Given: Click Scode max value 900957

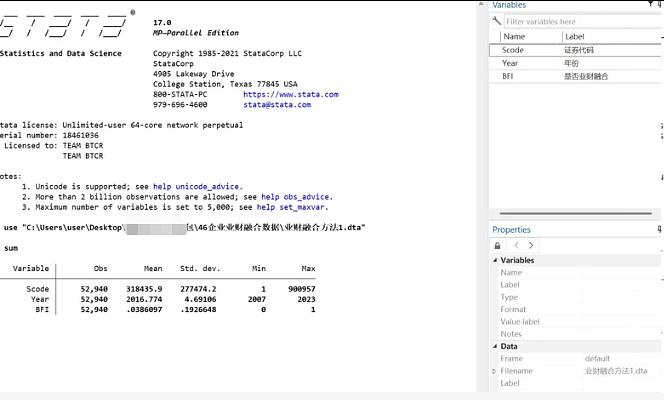Looking at the screenshot, I should point(302,289).
